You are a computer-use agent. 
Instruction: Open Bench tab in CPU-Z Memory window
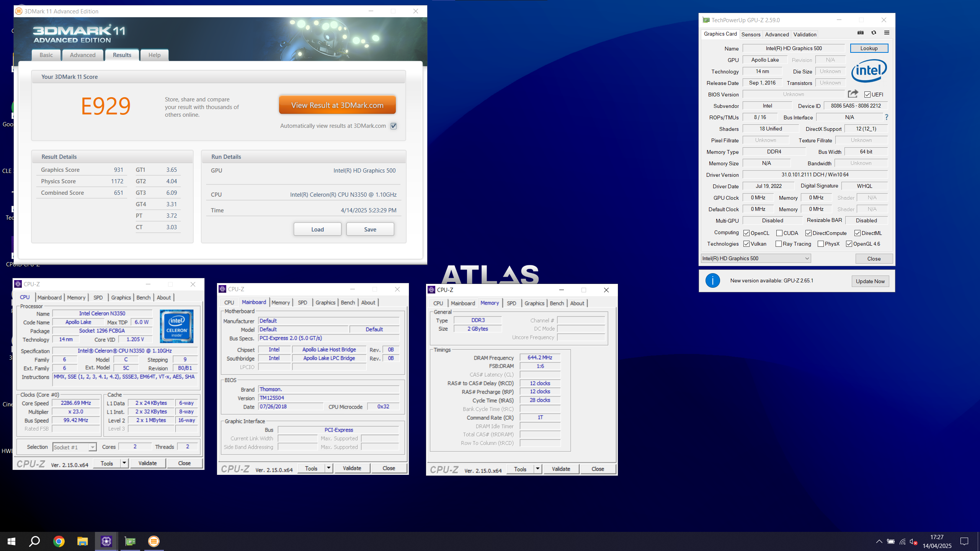click(557, 303)
